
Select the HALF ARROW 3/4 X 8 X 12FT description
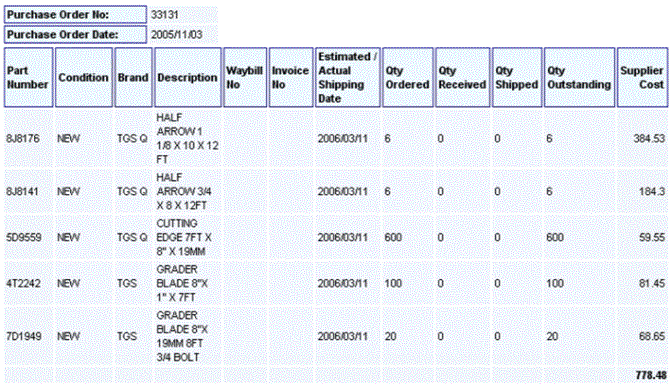click(x=184, y=191)
